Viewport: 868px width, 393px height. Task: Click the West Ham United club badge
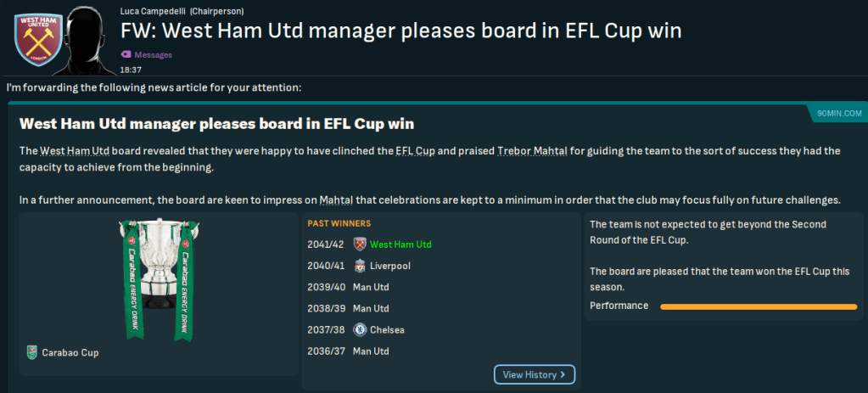coord(37,40)
